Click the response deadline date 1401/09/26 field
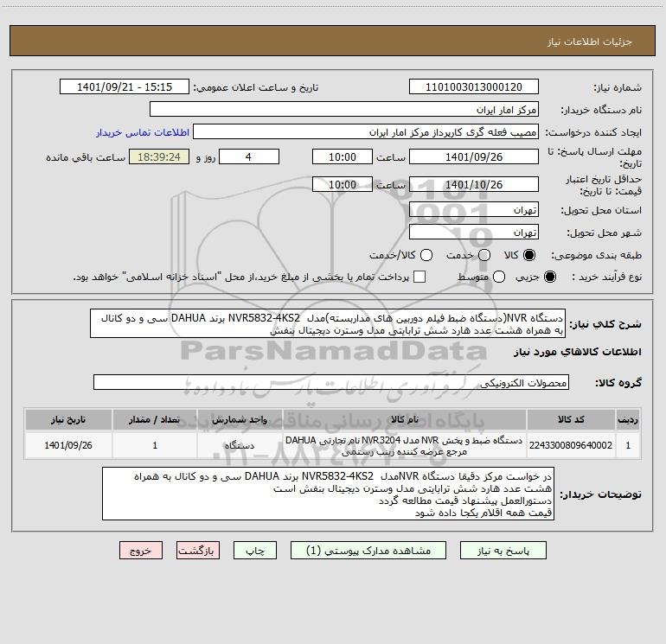 (x=474, y=156)
